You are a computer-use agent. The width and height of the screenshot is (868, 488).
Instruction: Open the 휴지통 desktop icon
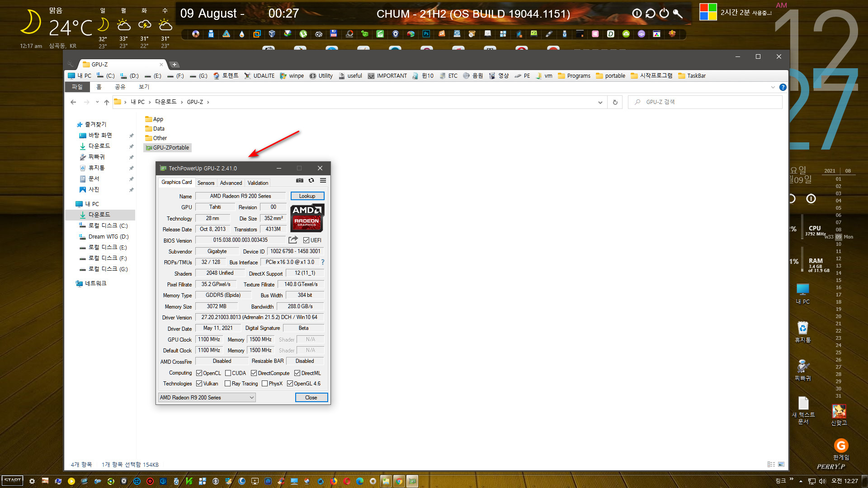click(x=802, y=332)
